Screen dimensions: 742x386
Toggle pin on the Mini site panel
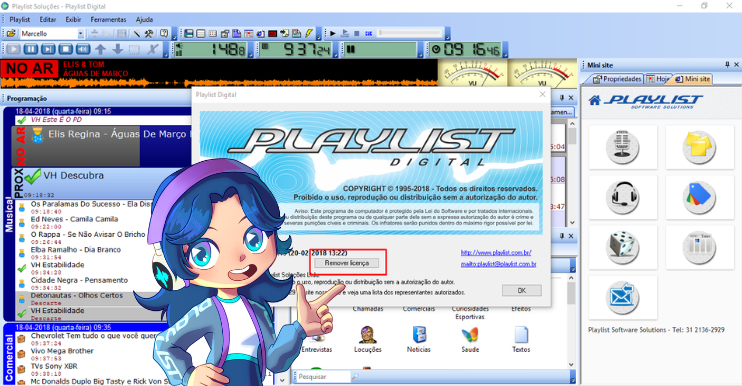tap(727, 65)
